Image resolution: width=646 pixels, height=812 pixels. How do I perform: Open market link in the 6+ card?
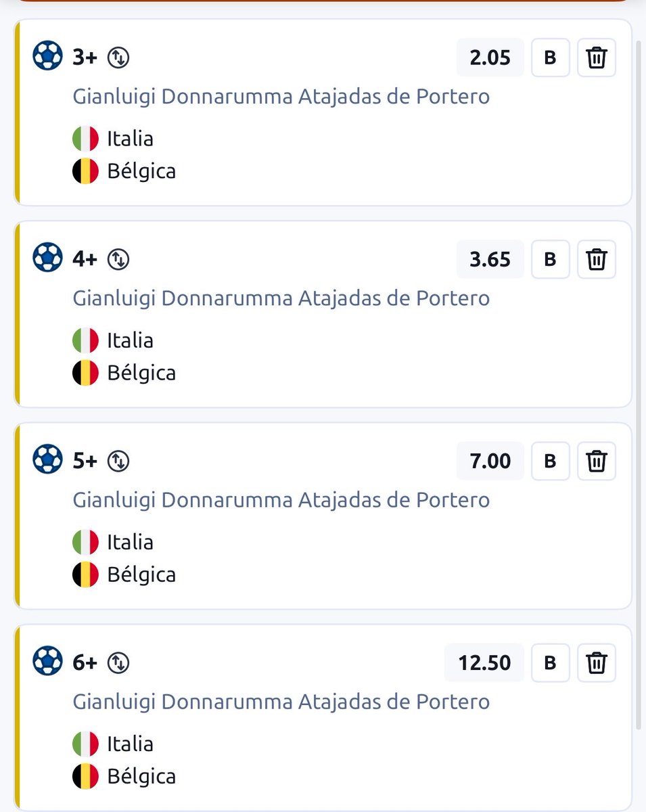(x=281, y=702)
